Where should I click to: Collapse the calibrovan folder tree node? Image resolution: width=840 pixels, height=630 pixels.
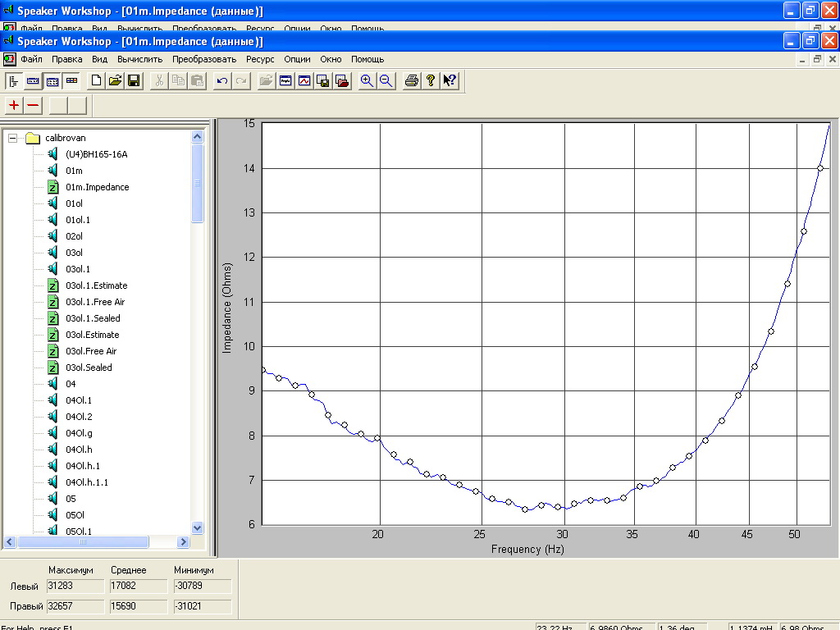click(12, 138)
